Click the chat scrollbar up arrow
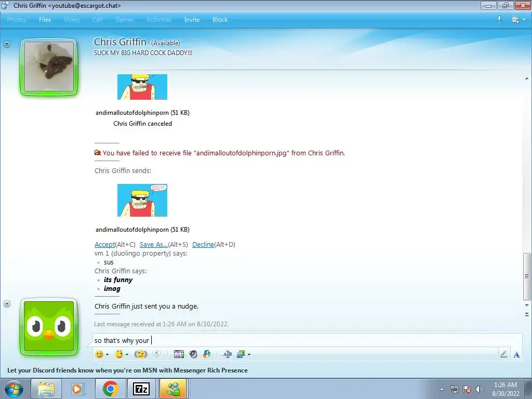The image size is (532, 399). pyautogui.click(x=527, y=79)
